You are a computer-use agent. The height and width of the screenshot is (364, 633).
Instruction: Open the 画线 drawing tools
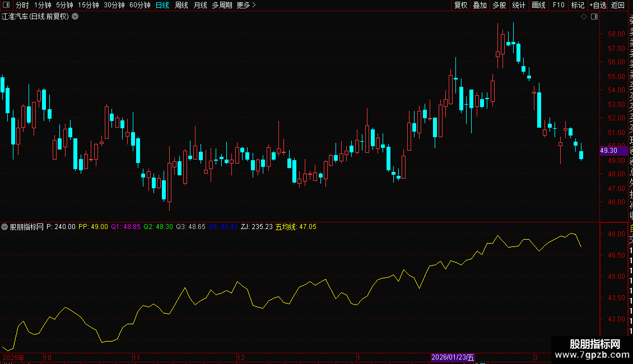[538, 5]
